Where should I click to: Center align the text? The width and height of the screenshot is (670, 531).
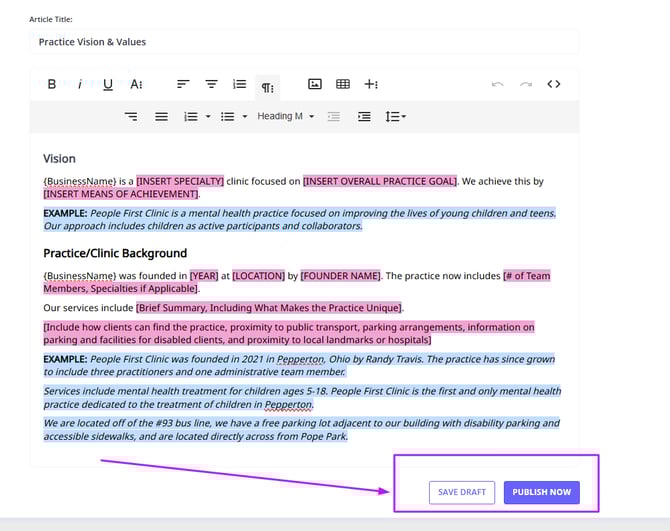click(211, 85)
